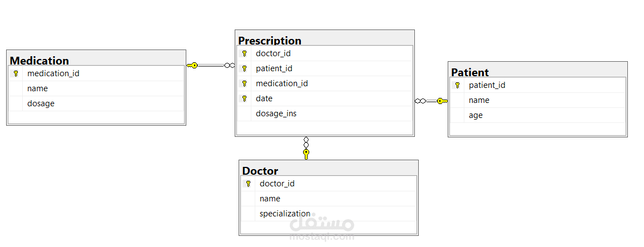Click the key icon next to date column
The height and width of the screenshot is (247, 644).
[x=244, y=98]
